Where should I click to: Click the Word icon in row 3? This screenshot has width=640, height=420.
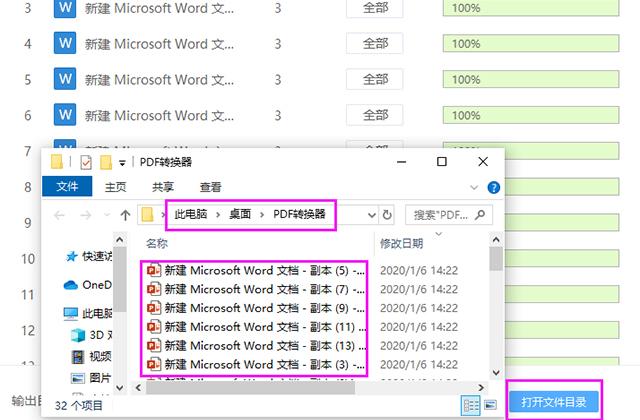(x=65, y=9)
